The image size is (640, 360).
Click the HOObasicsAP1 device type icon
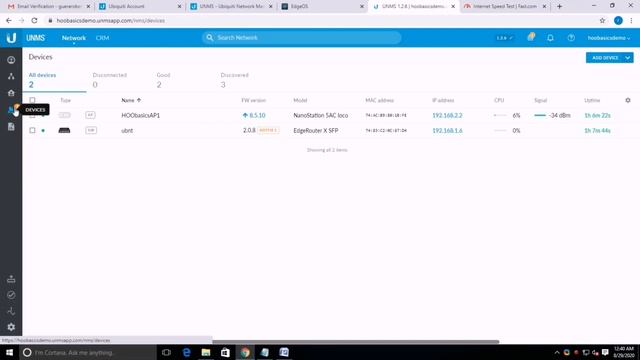point(64,116)
